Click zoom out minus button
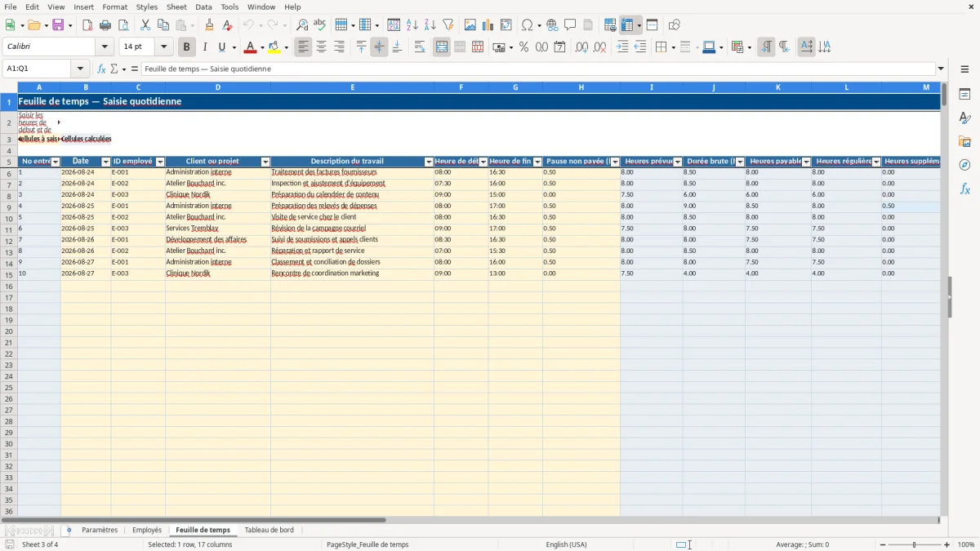This screenshot has width=980, height=551. [883, 544]
